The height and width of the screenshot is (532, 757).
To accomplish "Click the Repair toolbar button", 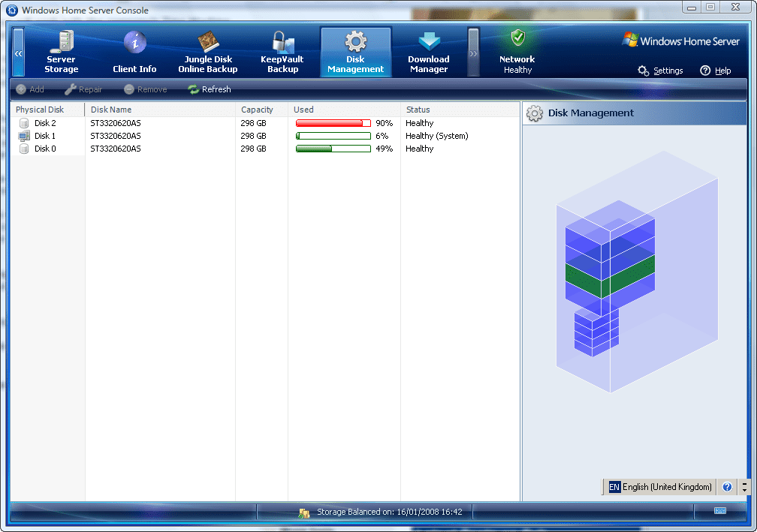I will pos(83,89).
